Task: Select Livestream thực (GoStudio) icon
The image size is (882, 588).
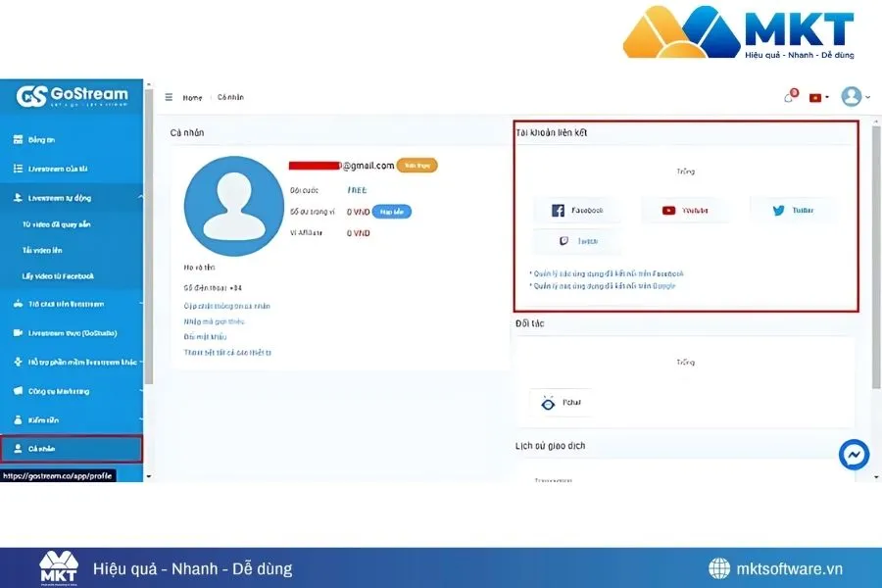Action: point(18,333)
